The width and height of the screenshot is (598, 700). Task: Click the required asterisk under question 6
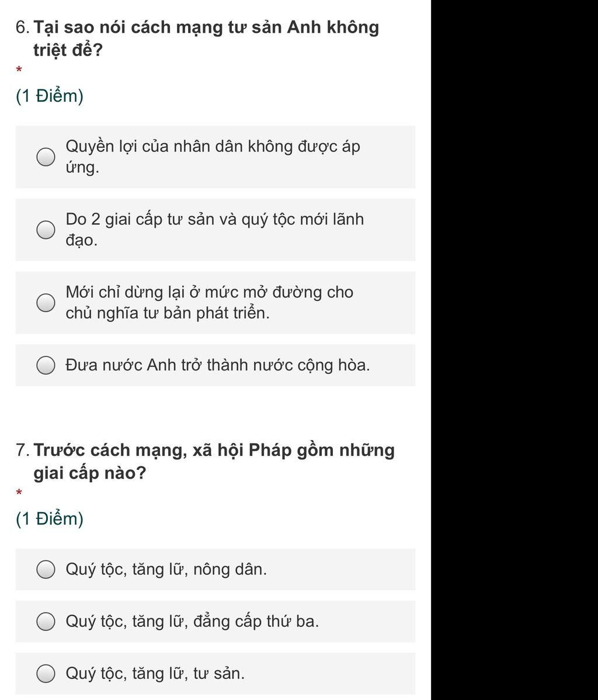19,70
